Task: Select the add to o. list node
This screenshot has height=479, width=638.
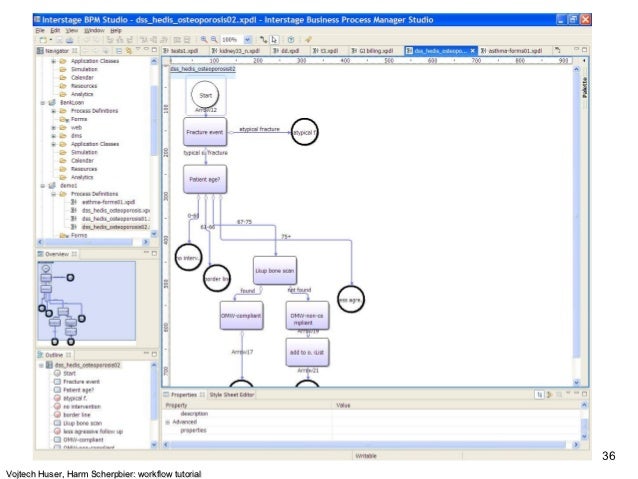Action: tap(307, 352)
